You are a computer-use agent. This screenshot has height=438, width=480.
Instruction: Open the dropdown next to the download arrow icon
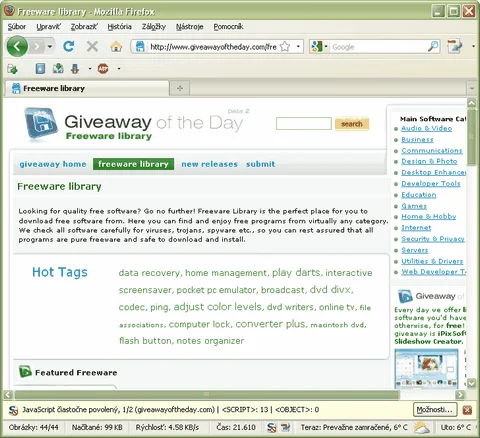point(90,69)
